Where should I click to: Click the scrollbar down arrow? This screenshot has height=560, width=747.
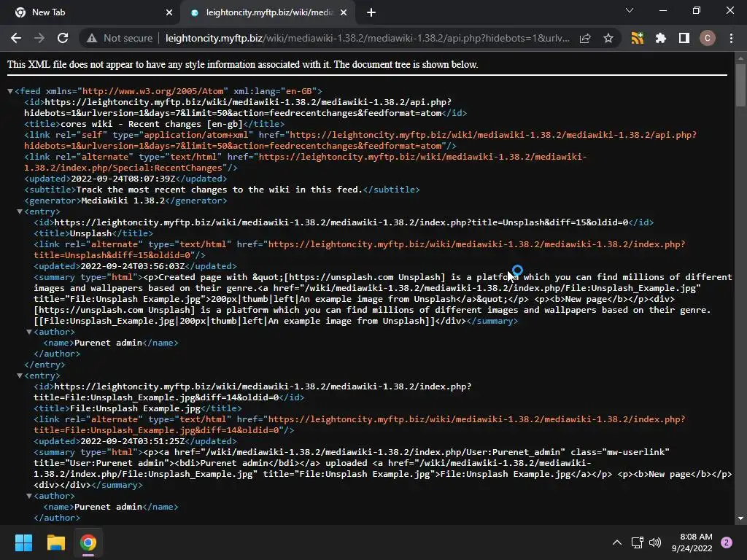tap(740, 518)
